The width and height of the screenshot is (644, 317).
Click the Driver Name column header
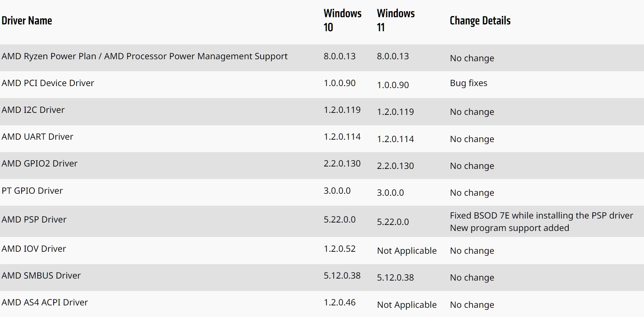(x=27, y=21)
